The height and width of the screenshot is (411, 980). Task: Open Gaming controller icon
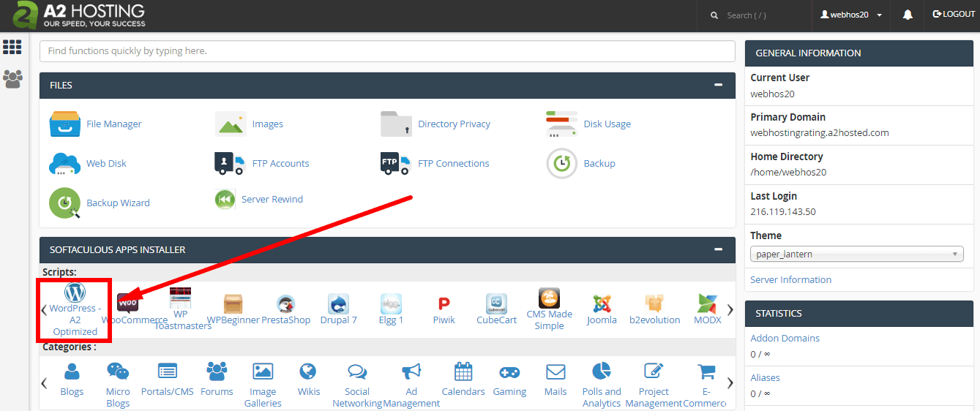509,372
